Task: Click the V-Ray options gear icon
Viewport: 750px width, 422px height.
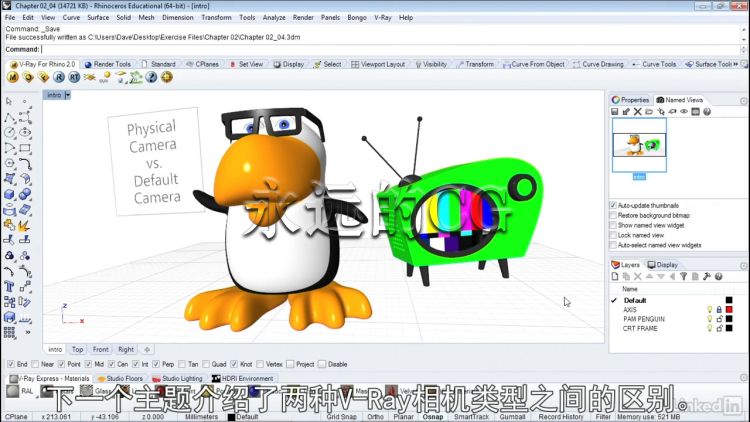Action: [166, 77]
